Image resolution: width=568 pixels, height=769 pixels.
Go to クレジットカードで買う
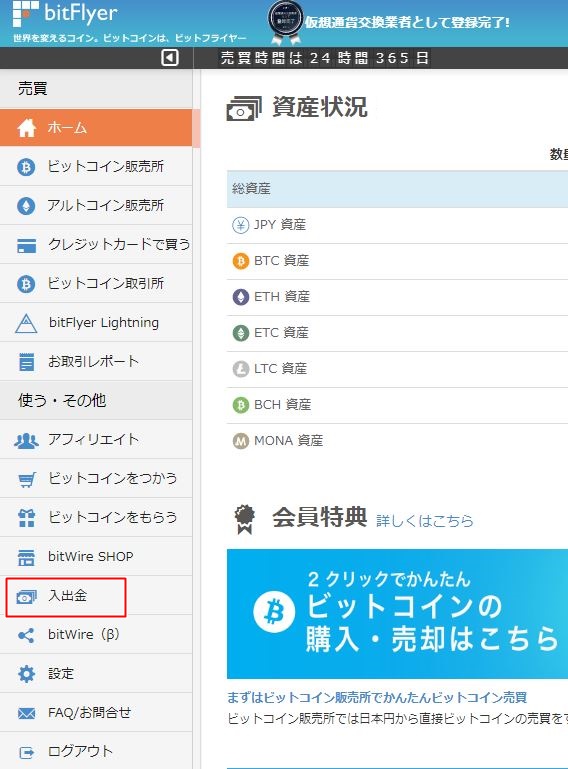tap(96, 245)
